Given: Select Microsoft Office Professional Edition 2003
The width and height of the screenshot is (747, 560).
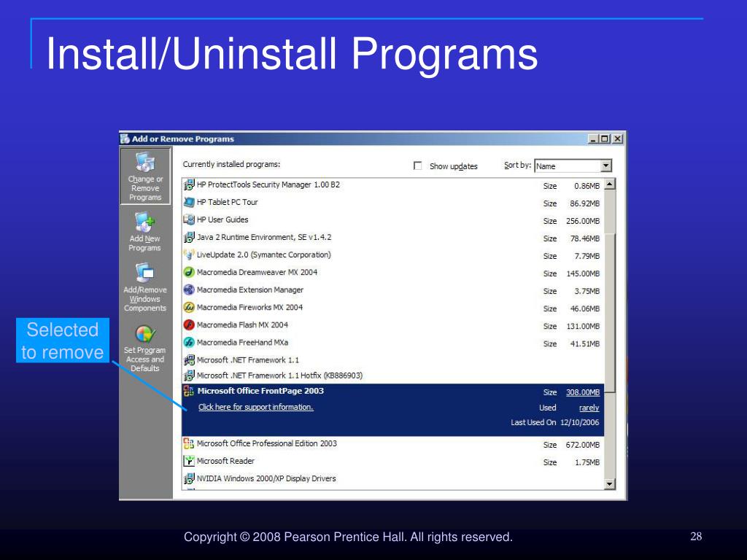Looking at the screenshot, I should pyautogui.click(x=393, y=444).
